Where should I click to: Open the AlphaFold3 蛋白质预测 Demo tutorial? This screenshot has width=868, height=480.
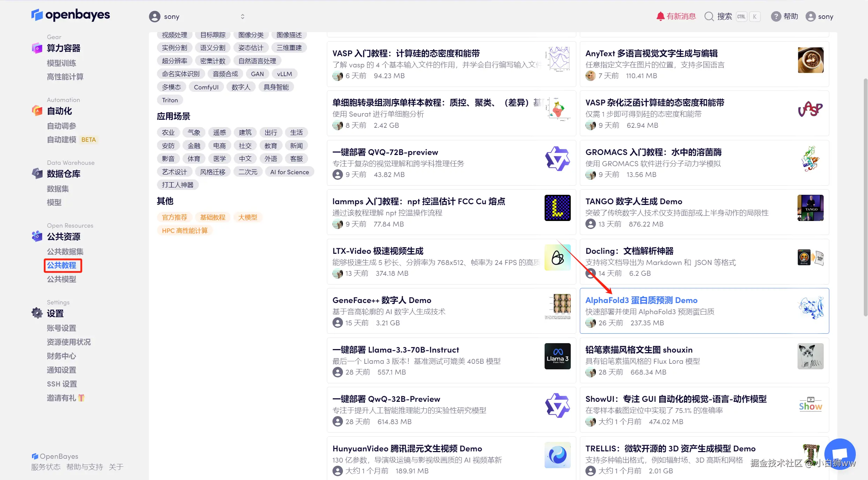[641, 300]
